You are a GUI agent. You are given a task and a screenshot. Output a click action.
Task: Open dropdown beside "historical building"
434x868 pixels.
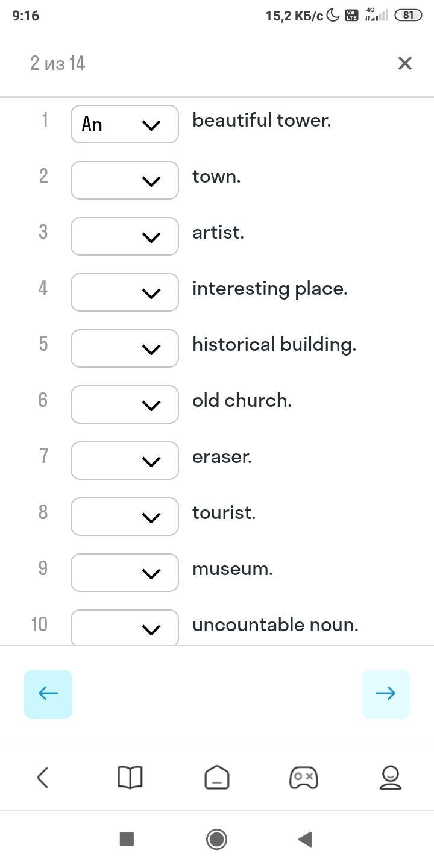coord(125,348)
